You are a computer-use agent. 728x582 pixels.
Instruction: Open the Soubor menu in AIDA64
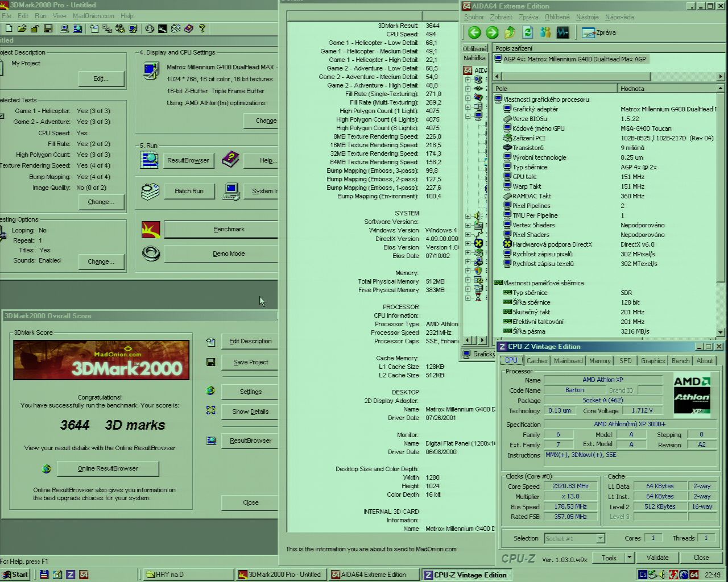tap(474, 17)
